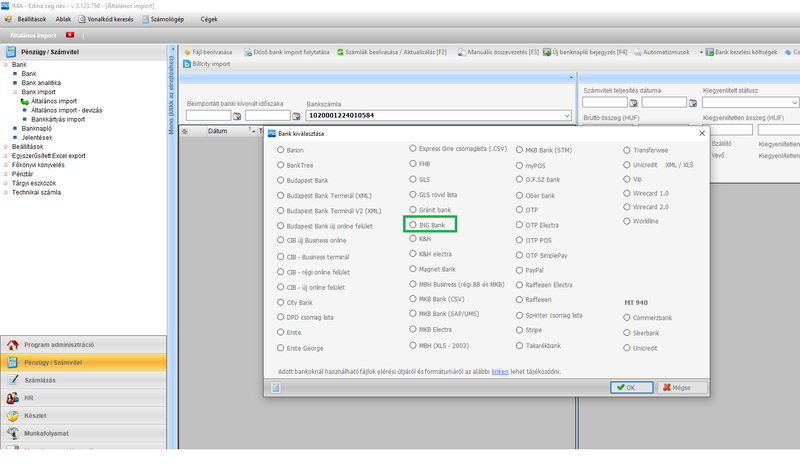Open Ablak menu
This screenshot has width=800, height=465.
tap(63, 19)
